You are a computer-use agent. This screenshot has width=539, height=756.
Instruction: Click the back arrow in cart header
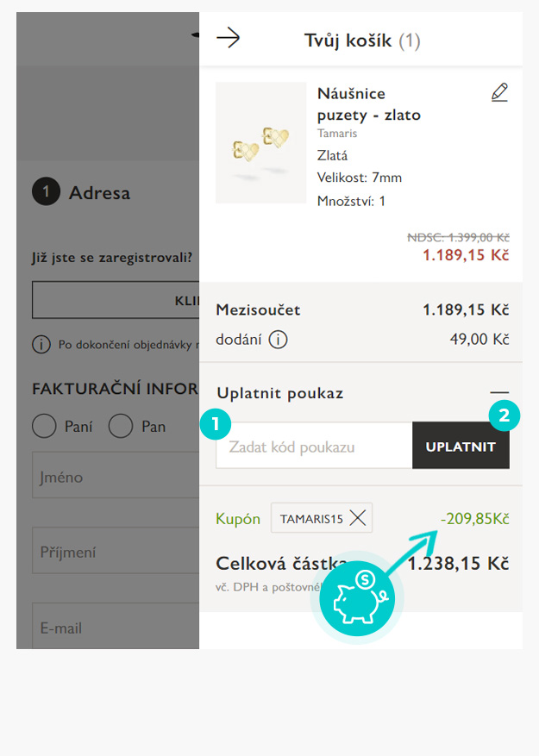tap(228, 39)
